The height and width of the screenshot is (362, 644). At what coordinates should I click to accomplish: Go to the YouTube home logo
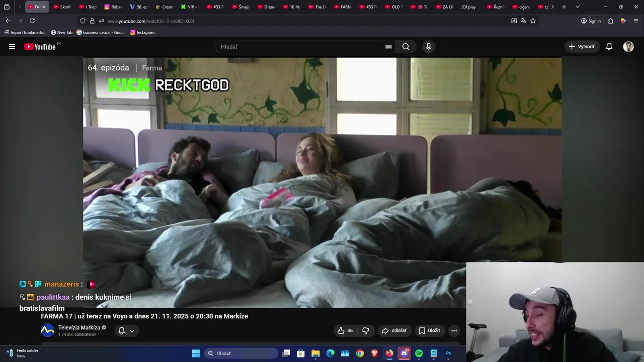click(40, 47)
